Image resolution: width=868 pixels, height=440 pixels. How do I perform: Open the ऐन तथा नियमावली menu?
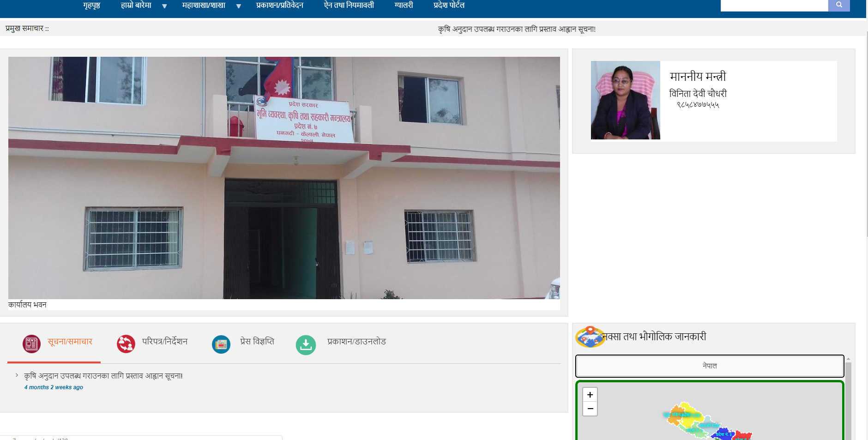coord(349,6)
